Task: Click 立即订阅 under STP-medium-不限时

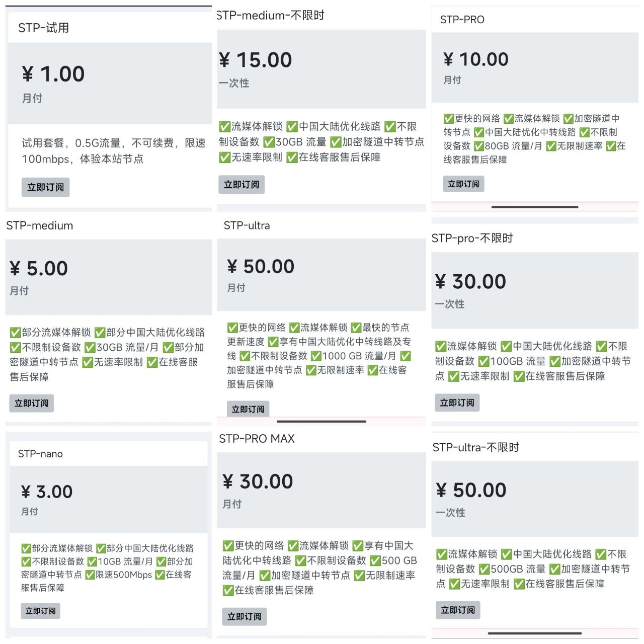Action: 242,185
